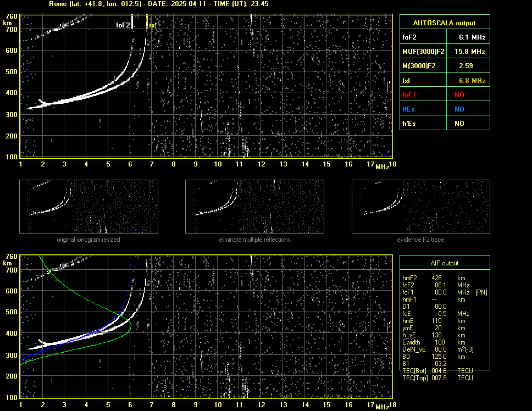
Task: Click the [PN] tag in foF1 row
Action: [481, 292]
